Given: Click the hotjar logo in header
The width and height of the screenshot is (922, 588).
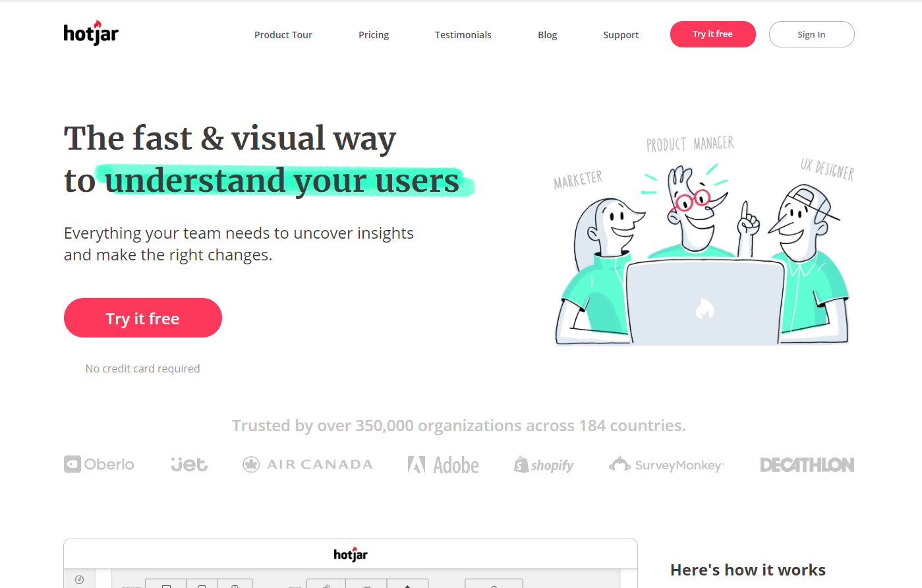Looking at the screenshot, I should coord(91,33).
